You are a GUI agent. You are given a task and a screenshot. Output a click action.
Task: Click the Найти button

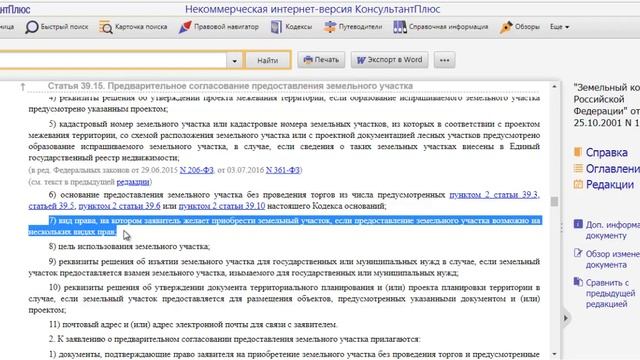(x=268, y=60)
